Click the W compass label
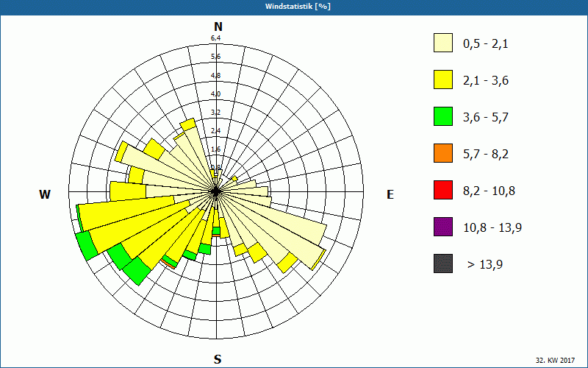 (45, 194)
